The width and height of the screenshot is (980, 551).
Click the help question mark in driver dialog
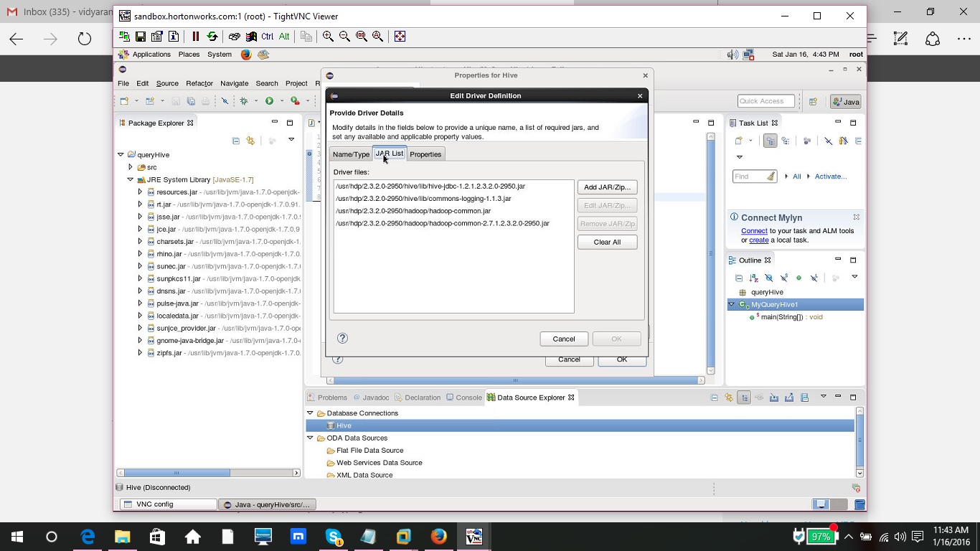(342, 337)
